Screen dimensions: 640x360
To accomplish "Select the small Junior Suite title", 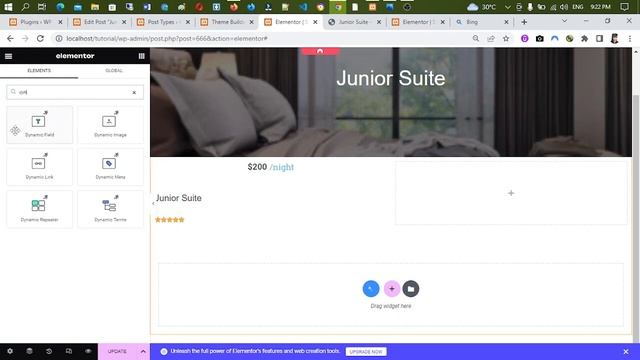I will click(179, 198).
